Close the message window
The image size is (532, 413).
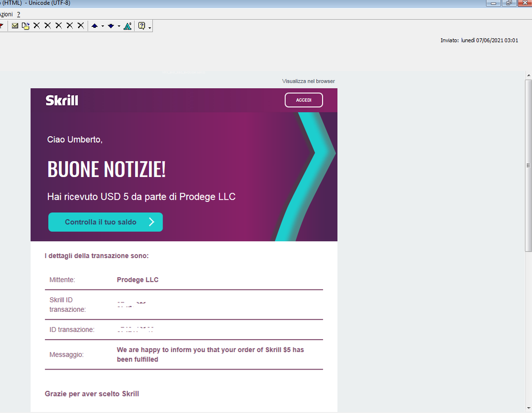coord(525,3)
